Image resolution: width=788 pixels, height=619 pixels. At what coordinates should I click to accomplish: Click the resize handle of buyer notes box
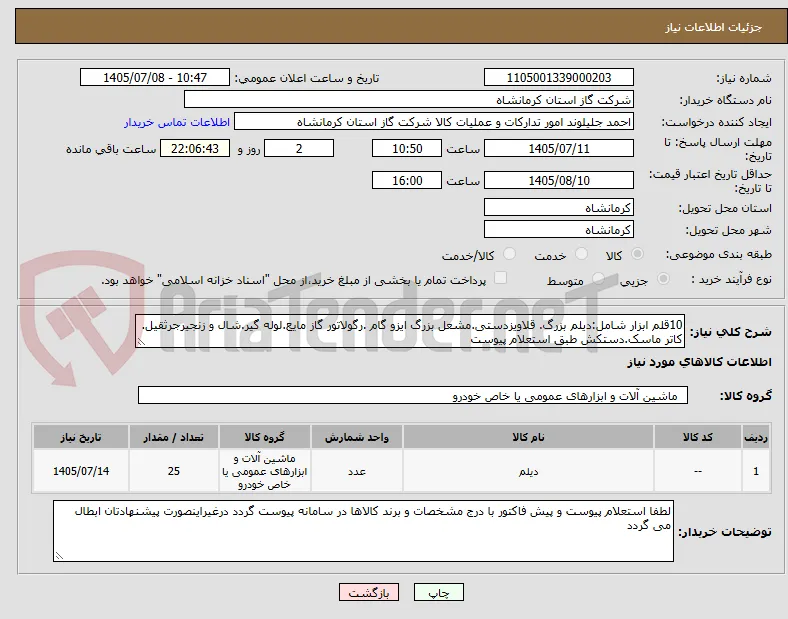tap(59, 556)
